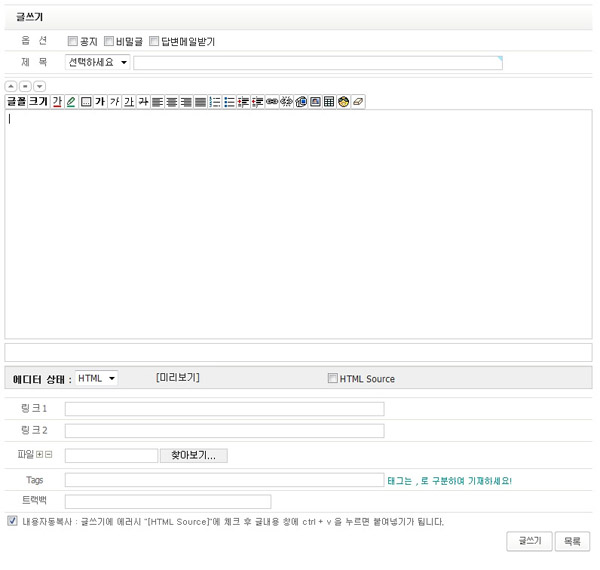This screenshot has height=570, width=600.
Task: Open the 에디터 상태 HTML dropdown
Action: [96, 378]
